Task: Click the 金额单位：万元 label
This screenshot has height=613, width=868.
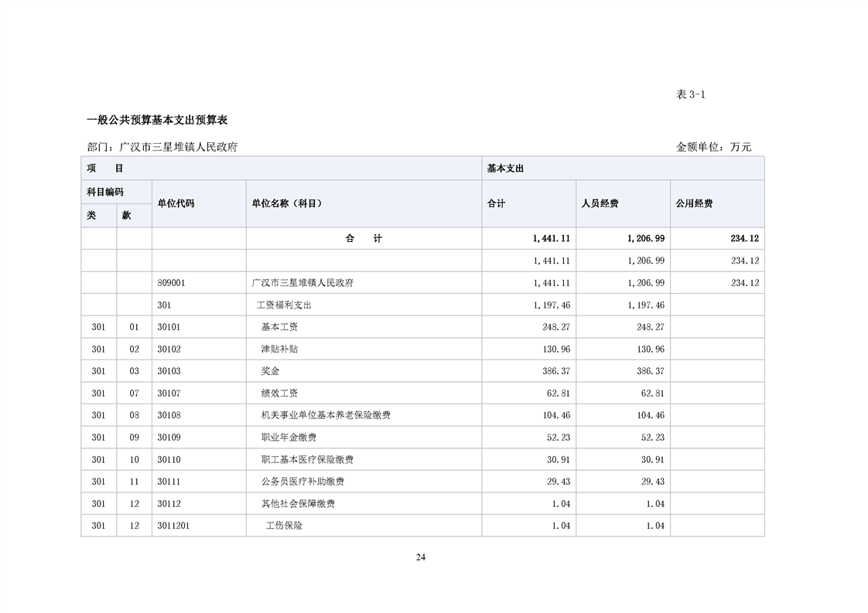Action: click(x=713, y=147)
